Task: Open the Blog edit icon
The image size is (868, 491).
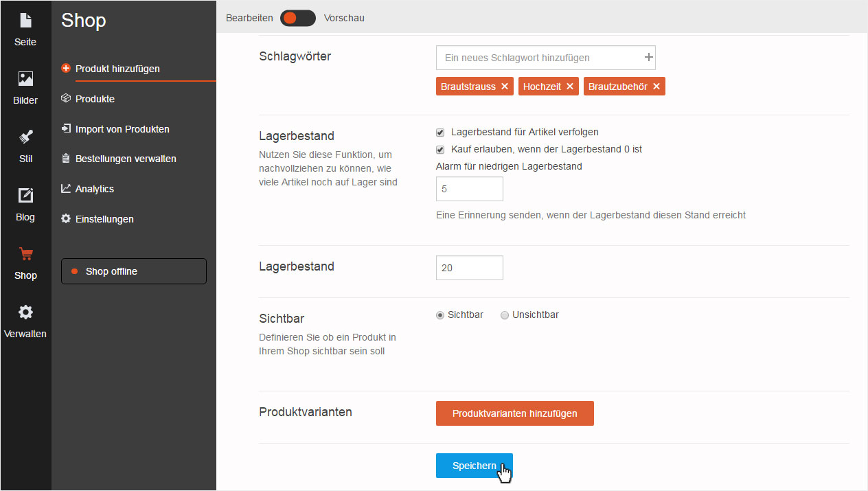Action: coord(25,196)
